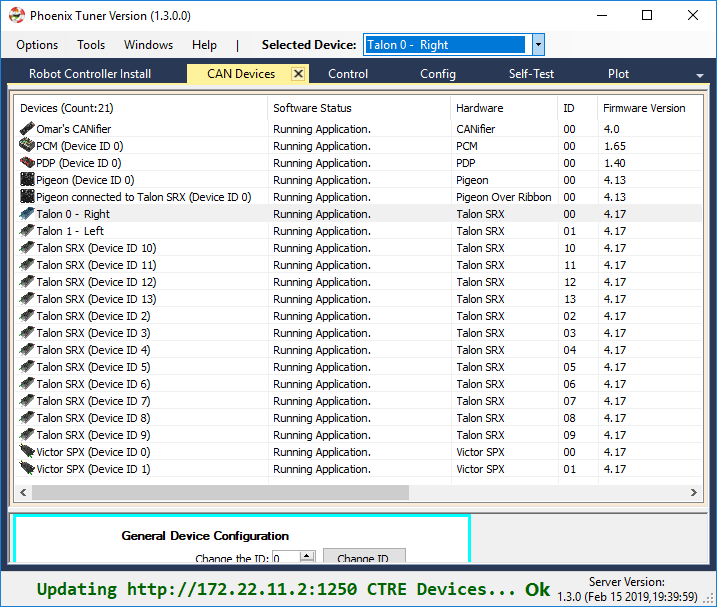Click the scroll right arrow of device list

click(694, 492)
